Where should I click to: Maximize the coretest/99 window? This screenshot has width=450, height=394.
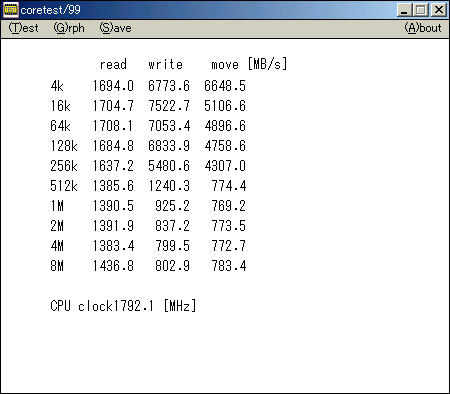[x=421, y=10]
